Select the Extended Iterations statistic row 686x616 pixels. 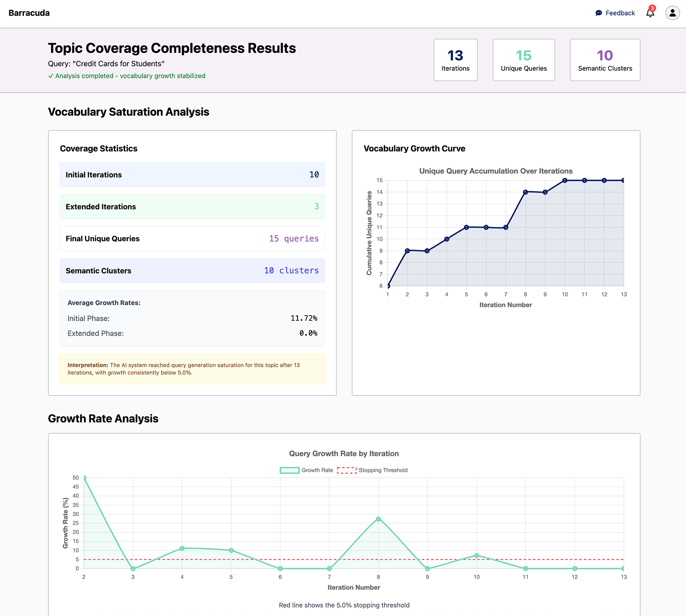192,207
